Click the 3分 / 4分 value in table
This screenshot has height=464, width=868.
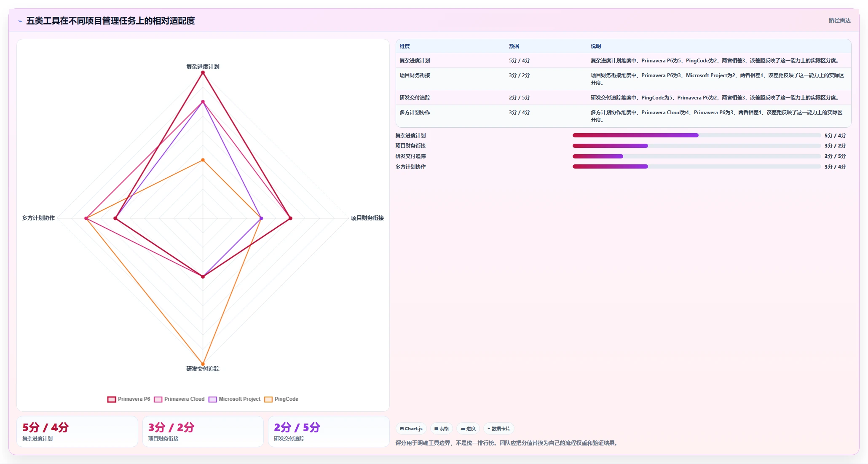(519, 113)
